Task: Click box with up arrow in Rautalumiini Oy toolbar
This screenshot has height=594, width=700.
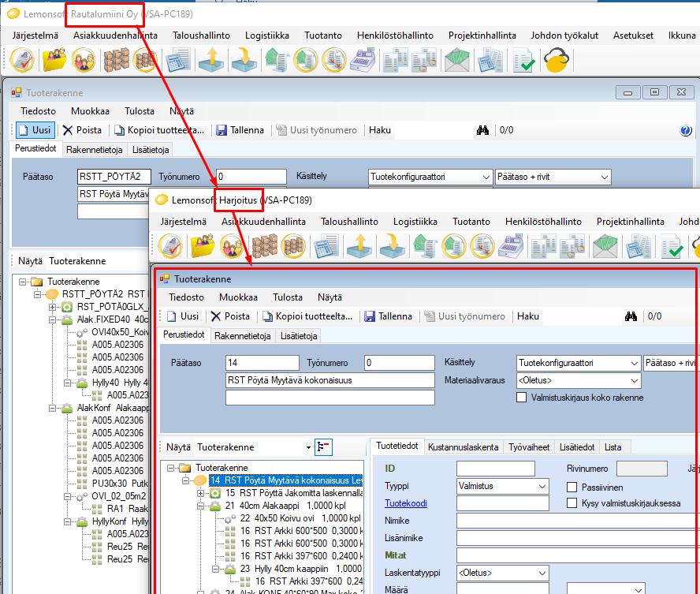Action: coord(210,60)
